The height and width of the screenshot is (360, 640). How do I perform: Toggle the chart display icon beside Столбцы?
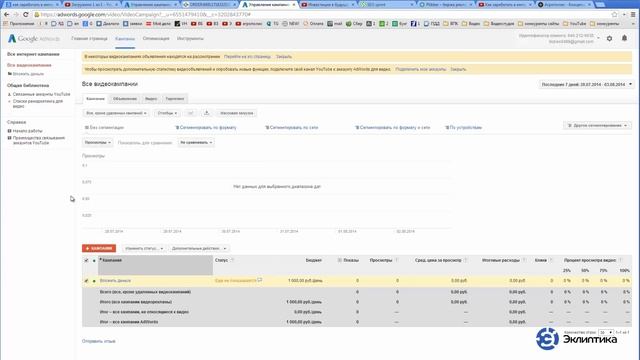click(x=190, y=113)
